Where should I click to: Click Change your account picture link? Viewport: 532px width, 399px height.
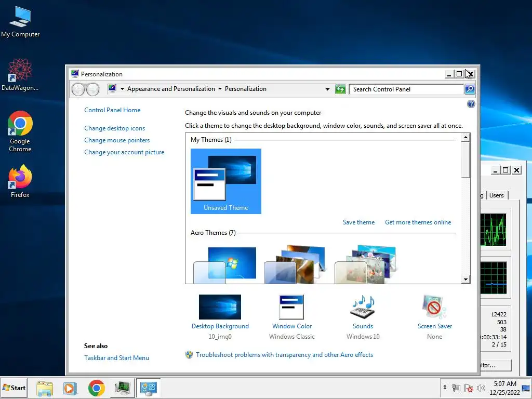pos(124,152)
